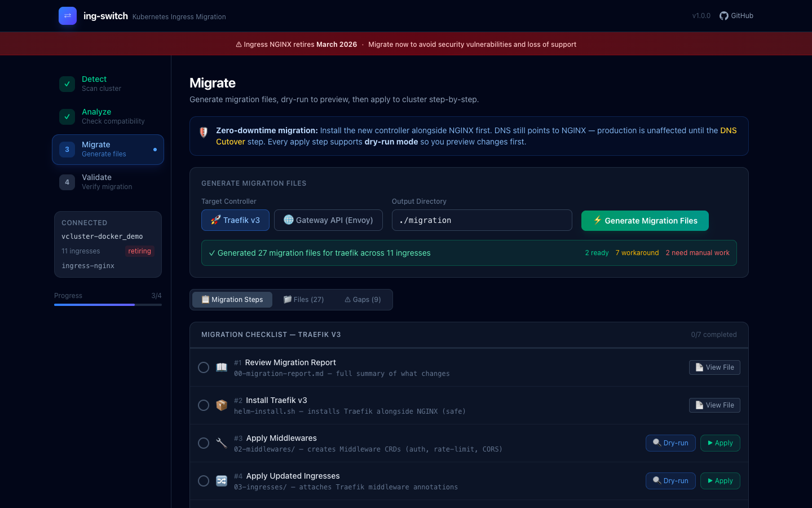Image resolution: width=812 pixels, height=508 pixels.
Task: Click the 11 ingresses count
Action: (81, 251)
